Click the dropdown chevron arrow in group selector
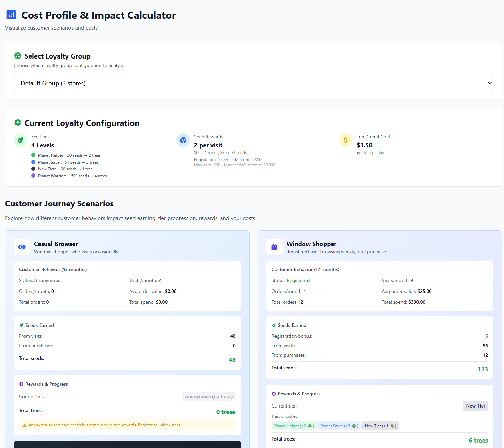Viewport: 504px width, 448px height. click(x=490, y=83)
